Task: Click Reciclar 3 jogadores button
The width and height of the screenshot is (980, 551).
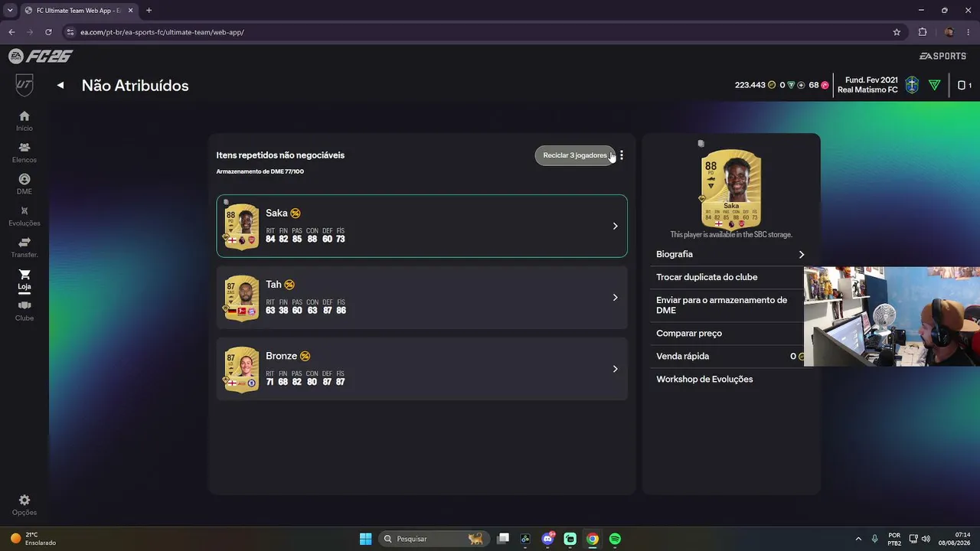Action: (x=575, y=155)
